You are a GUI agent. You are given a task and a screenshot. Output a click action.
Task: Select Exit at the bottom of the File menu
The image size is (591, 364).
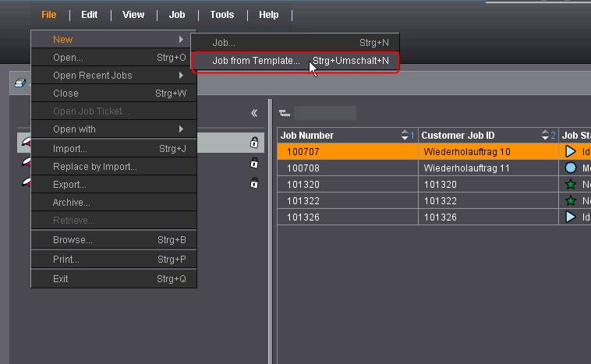61,279
